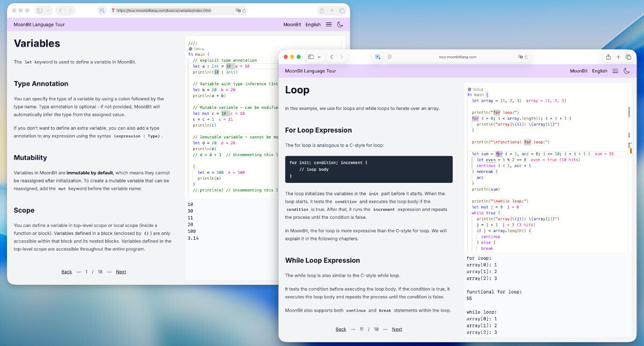The height and width of the screenshot is (346, 644).
Task: Open the hamburger menu on Variables page
Action: coord(328,24)
